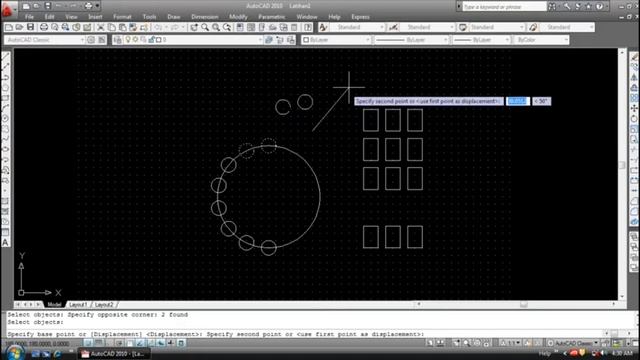
Task: Open the AutoCAD Classic workspace dropdown
Action: pos(44,40)
